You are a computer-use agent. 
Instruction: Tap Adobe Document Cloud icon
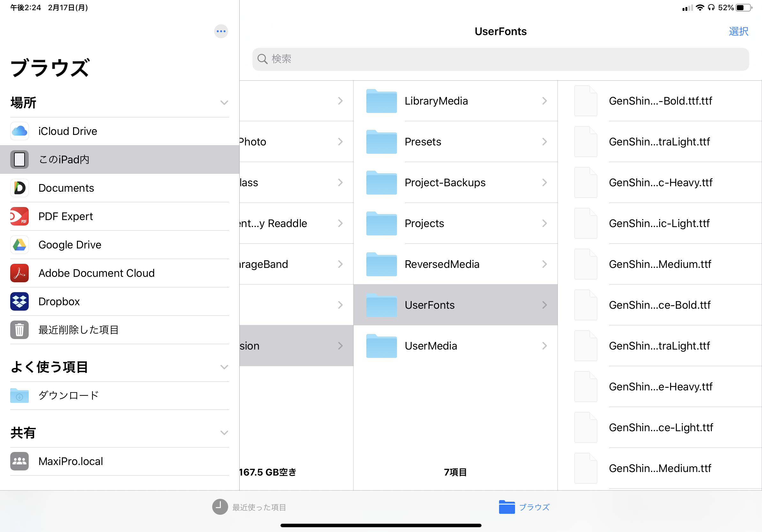[19, 273]
